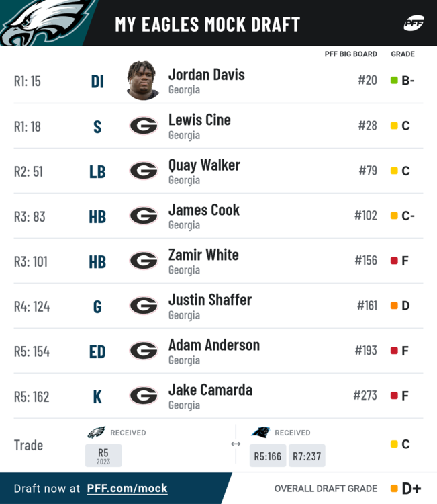Click Georgia logo beside Jake Camarda

coord(144,396)
